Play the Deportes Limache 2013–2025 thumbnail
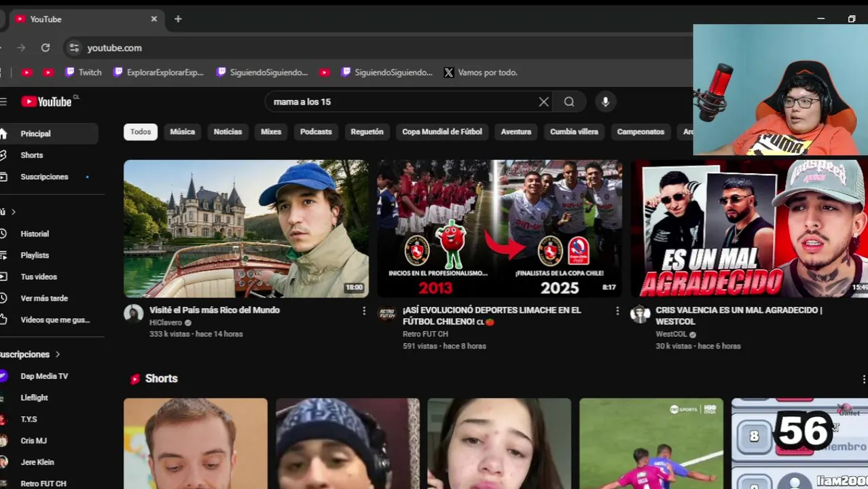The width and height of the screenshot is (868, 489). coord(499,229)
